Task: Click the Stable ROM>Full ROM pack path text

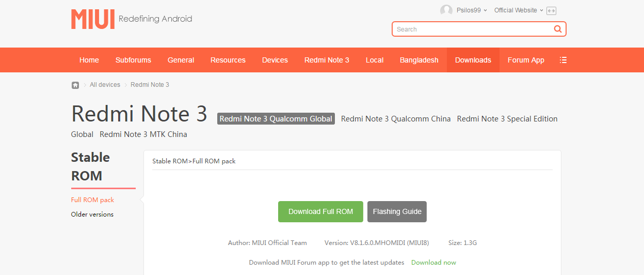Action: pos(194,161)
